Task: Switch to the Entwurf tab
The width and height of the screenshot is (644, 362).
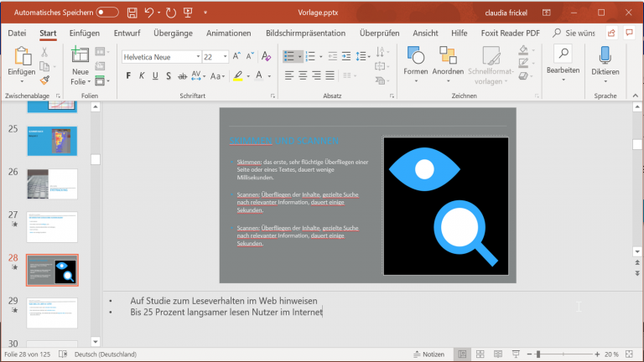Action: click(x=127, y=33)
